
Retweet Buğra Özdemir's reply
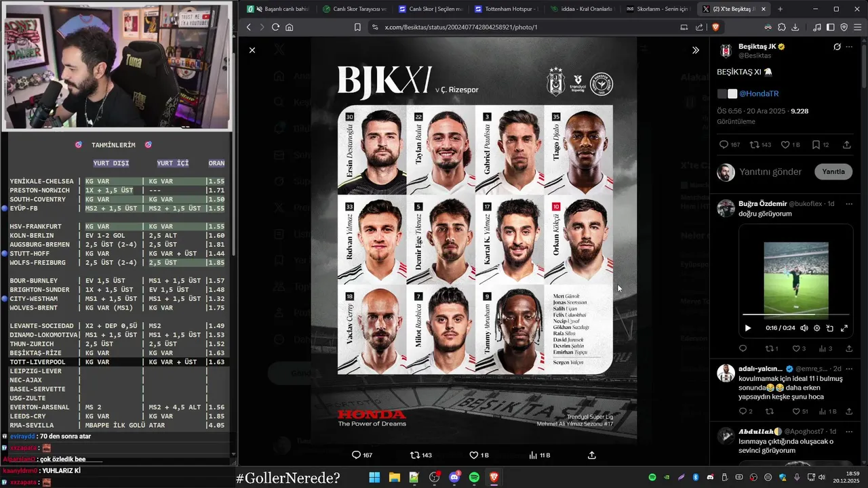(x=769, y=348)
